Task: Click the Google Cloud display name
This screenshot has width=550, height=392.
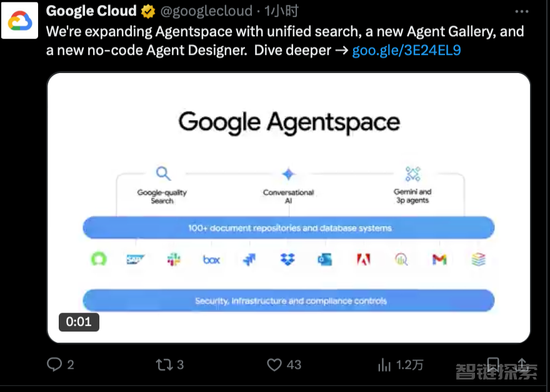Action: (91, 11)
